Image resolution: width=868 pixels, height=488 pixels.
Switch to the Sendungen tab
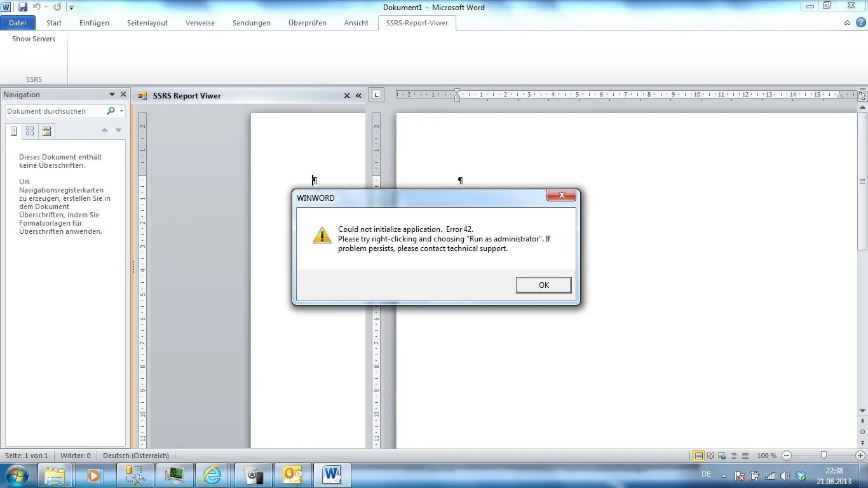pos(252,23)
